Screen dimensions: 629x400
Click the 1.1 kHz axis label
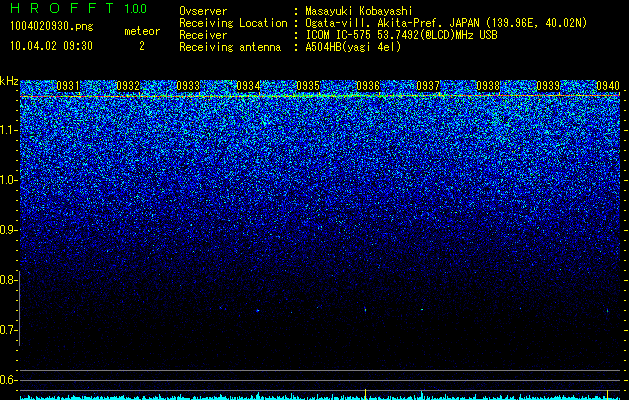(9, 130)
